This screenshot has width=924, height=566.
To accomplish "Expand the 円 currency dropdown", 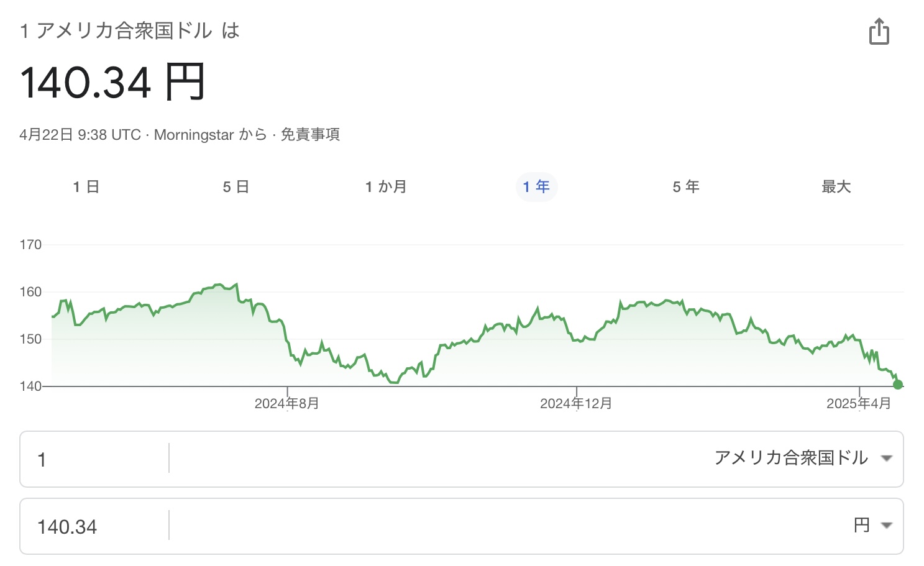I will tap(872, 526).
